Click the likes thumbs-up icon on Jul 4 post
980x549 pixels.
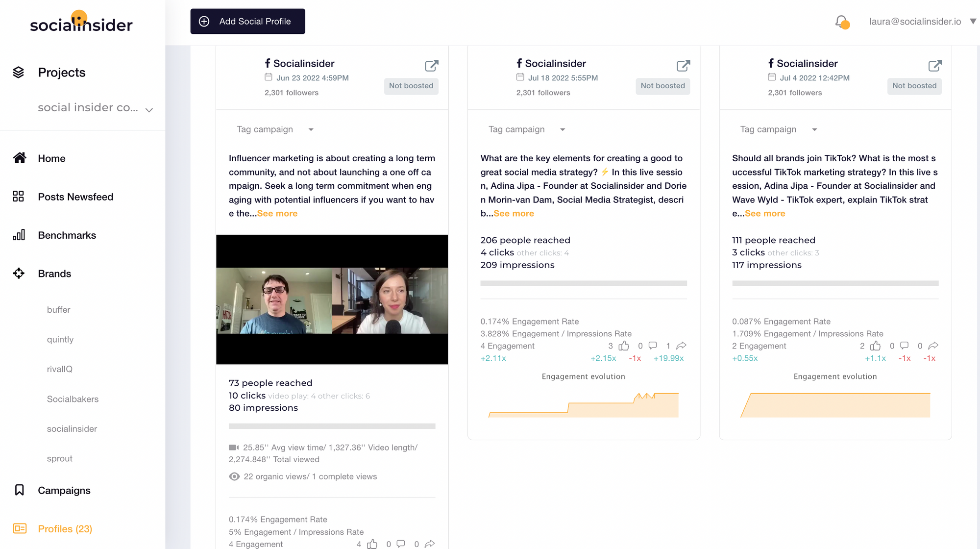pos(876,346)
